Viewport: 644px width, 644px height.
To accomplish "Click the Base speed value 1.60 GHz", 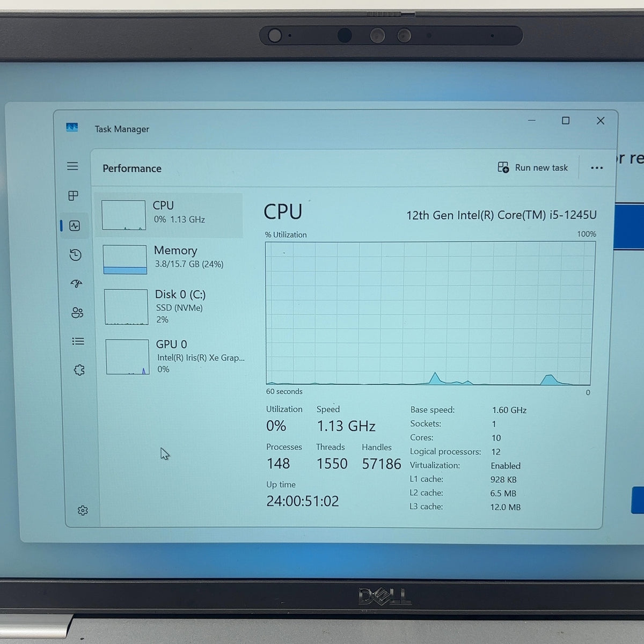I will tap(509, 410).
